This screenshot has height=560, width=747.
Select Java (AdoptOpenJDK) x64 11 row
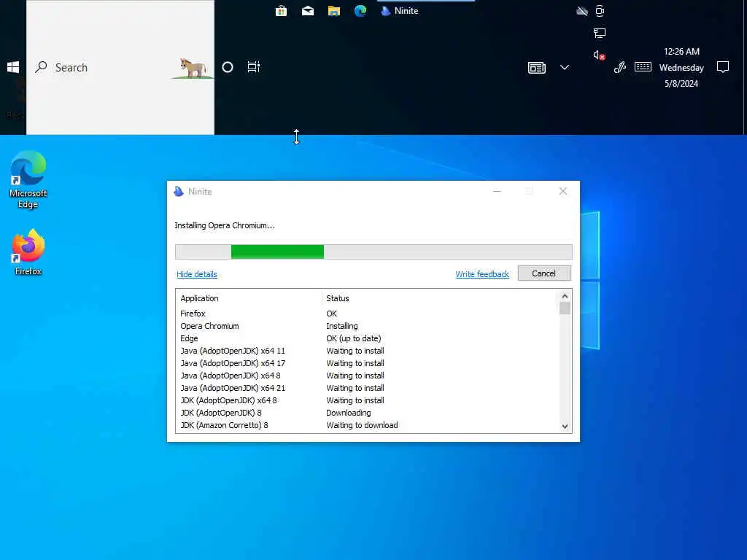(x=366, y=351)
